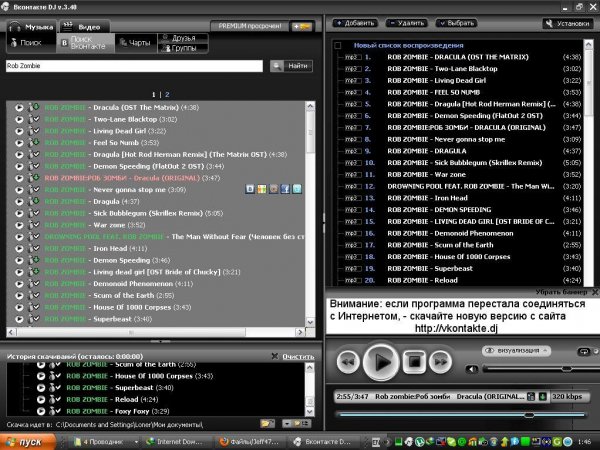Select the Поиск Вконтакте tab
600x450 pixels.
[86, 43]
